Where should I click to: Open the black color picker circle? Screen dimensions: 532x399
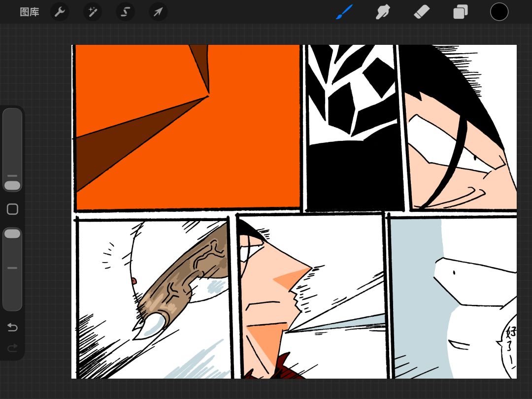499,12
